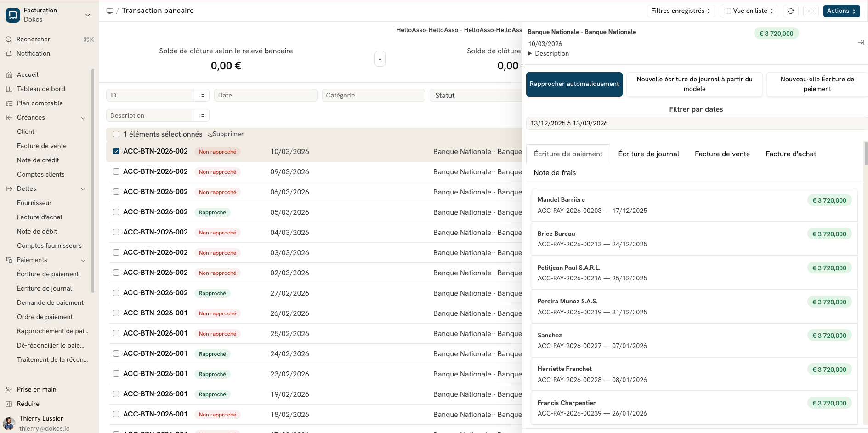
Task: Open the Actions button menu
Action: click(x=841, y=11)
